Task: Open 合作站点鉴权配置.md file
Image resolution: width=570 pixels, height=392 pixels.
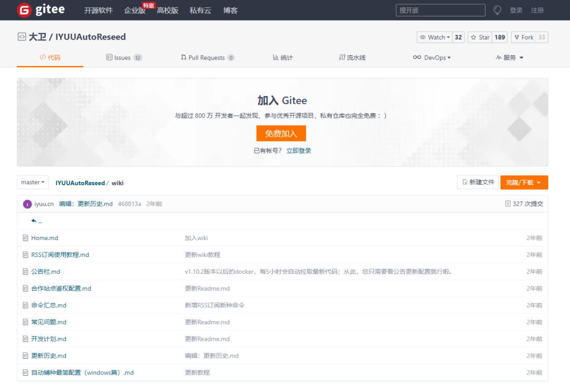Action: [61, 289]
